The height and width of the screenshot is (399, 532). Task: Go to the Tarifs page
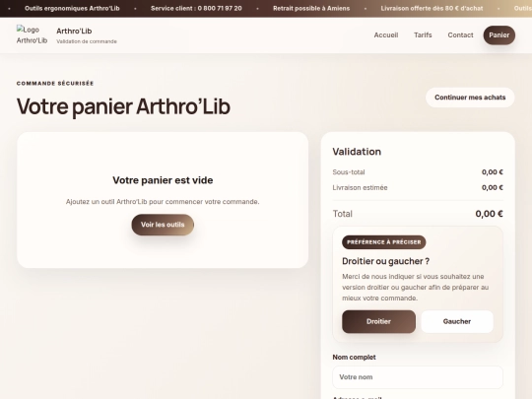click(423, 34)
